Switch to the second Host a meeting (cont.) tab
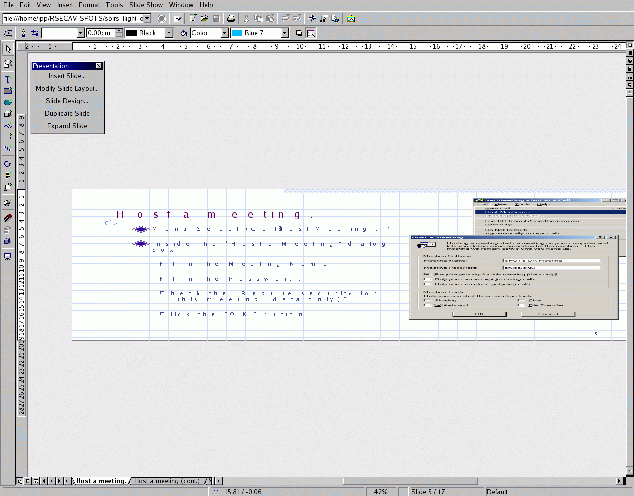 [x=168, y=481]
